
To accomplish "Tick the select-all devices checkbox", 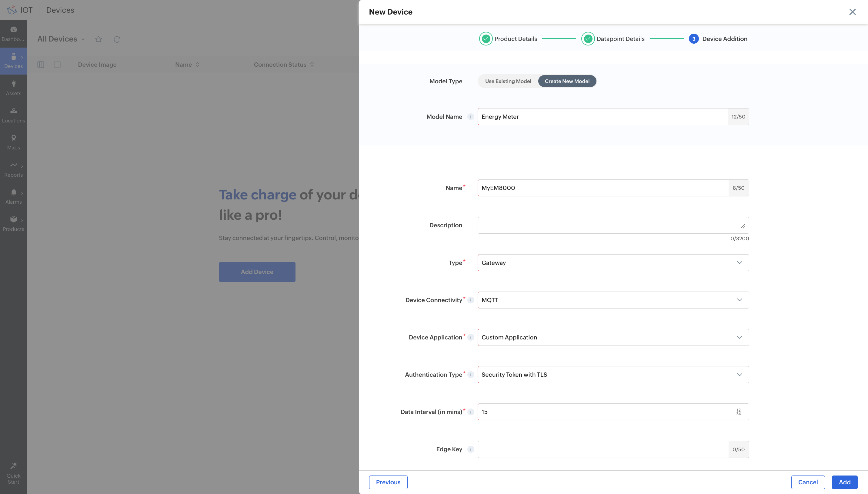I will [57, 65].
